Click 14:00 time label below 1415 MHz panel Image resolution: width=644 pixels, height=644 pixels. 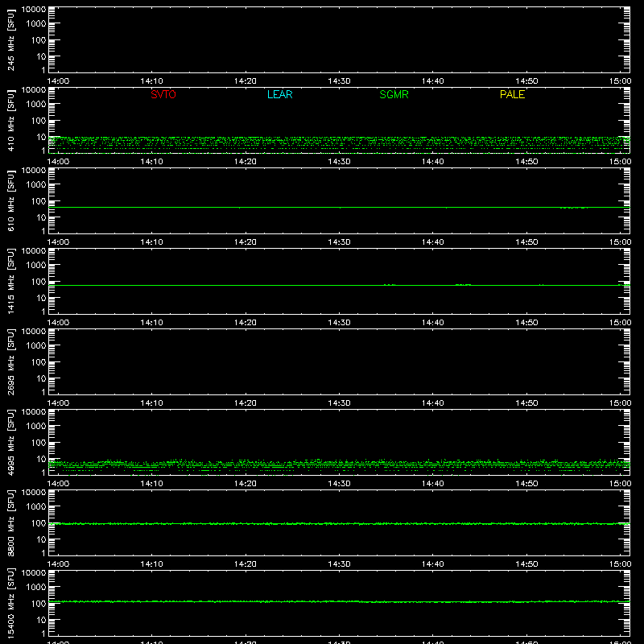click(58, 323)
